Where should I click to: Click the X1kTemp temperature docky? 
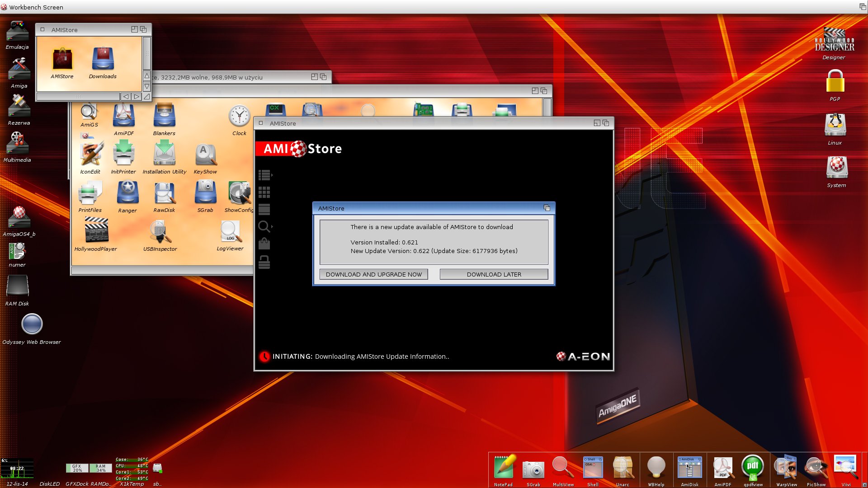tap(132, 472)
